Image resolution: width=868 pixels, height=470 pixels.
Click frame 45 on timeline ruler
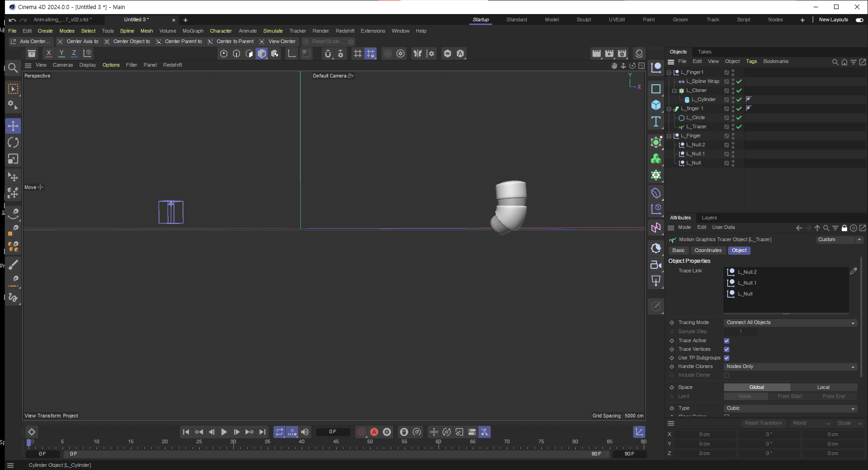(x=336, y=442)
